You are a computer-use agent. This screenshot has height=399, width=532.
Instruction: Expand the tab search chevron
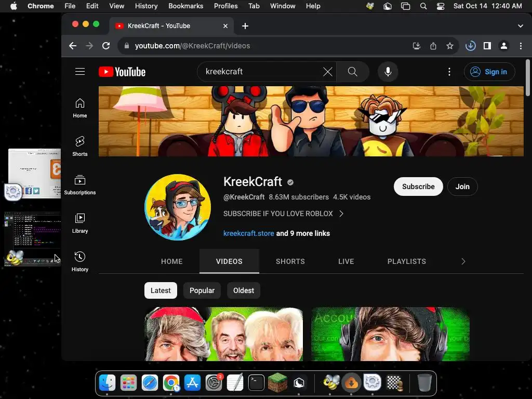click(520, 26)
